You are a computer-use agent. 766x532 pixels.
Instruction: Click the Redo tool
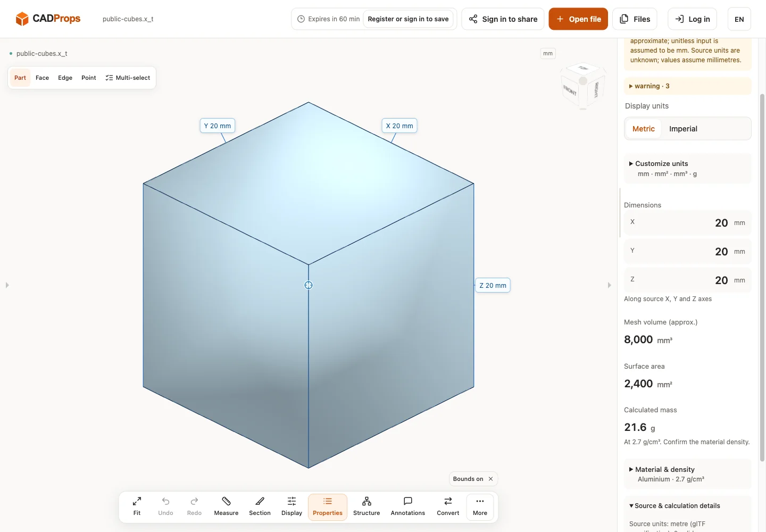coord(194,506)
